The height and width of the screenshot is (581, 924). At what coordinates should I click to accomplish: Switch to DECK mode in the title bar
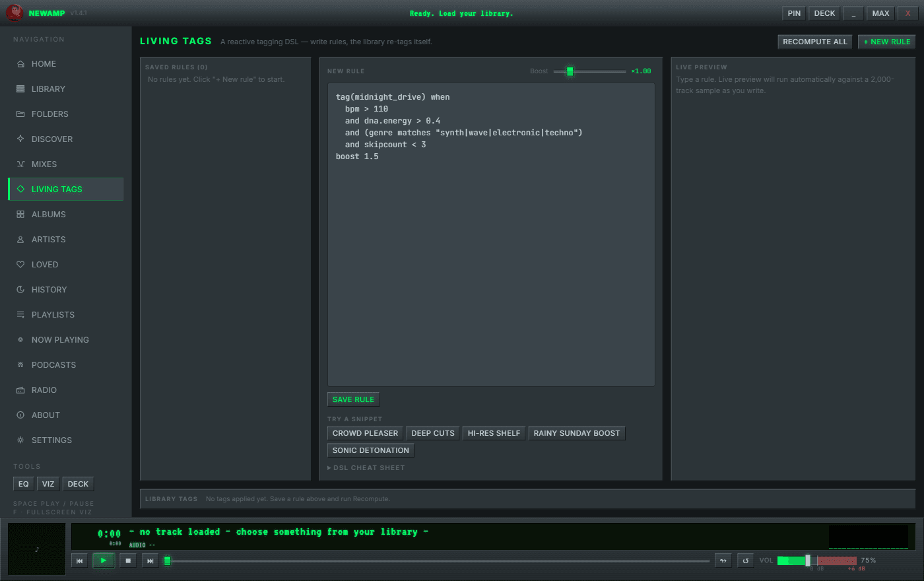point(824,13)
